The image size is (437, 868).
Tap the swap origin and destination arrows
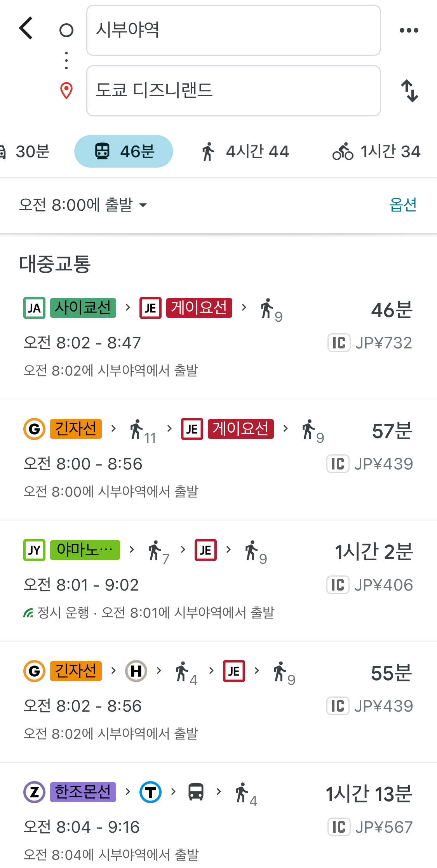pyautogui.click(x=410, y=90)
